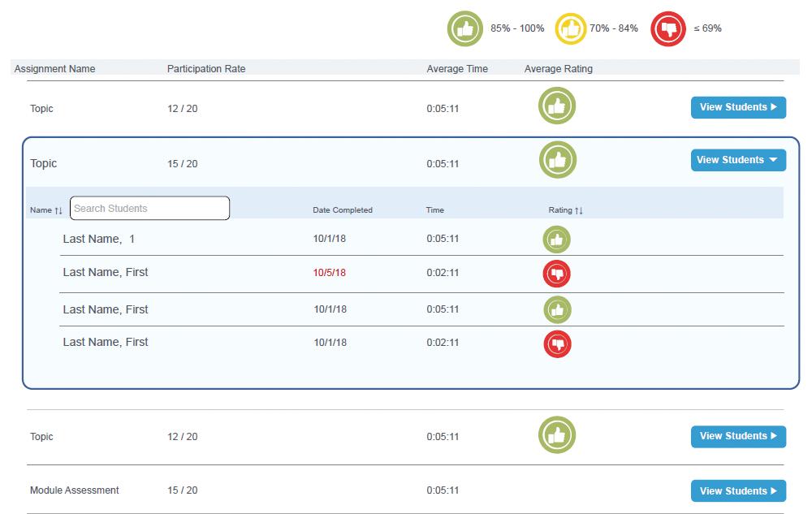Click Module Assessment row's View Students button
Viewport: 812px width, 514px height.
pyautogui.click(x=738, y=491)
